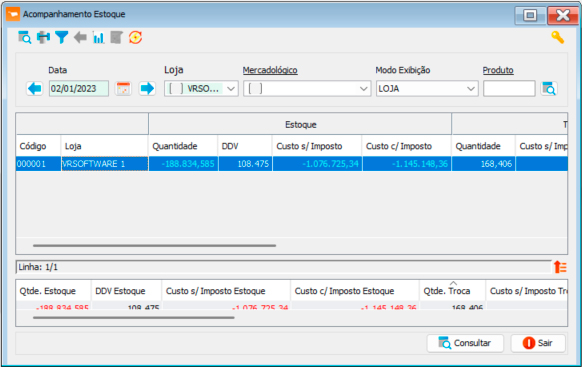This screenshot has width=582, height=367.
Task: Follow the Mercadológico label link
Action: click(x=270, y=70)
